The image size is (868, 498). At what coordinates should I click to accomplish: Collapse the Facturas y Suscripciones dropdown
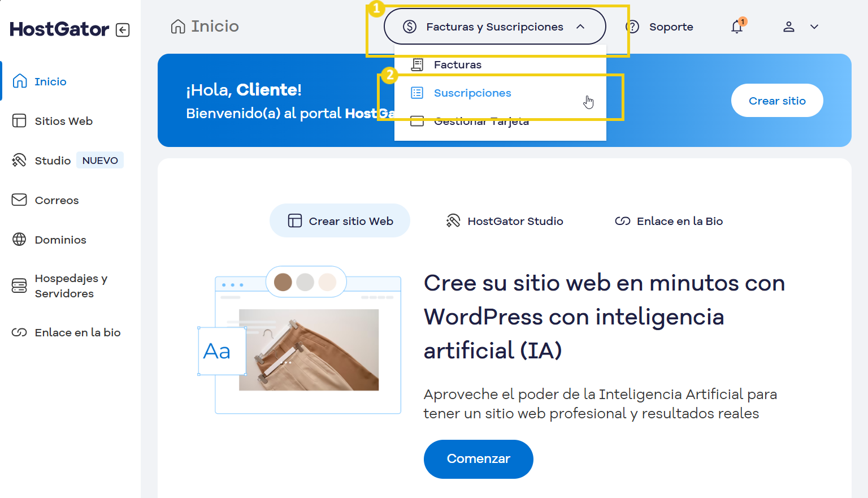[x=494, y=27]
